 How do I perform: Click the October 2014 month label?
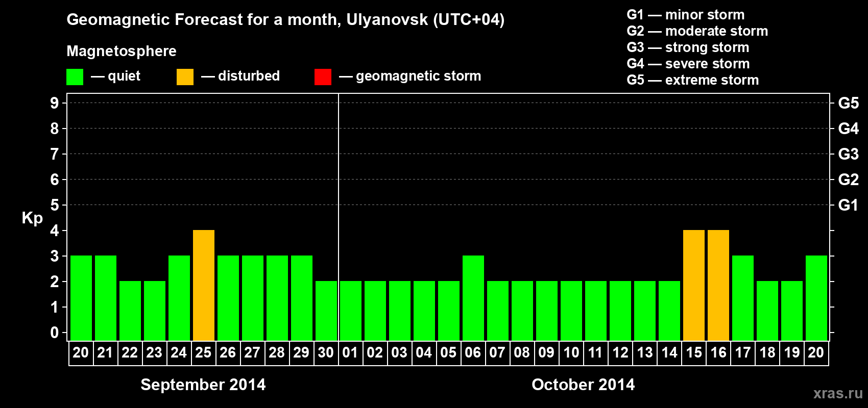[x=583, y=385]
